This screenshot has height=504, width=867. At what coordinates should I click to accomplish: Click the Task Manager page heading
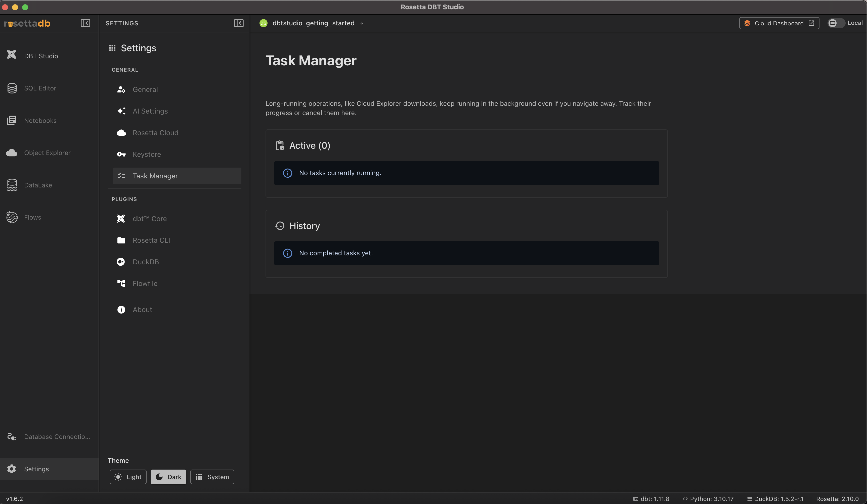(311, 61)
